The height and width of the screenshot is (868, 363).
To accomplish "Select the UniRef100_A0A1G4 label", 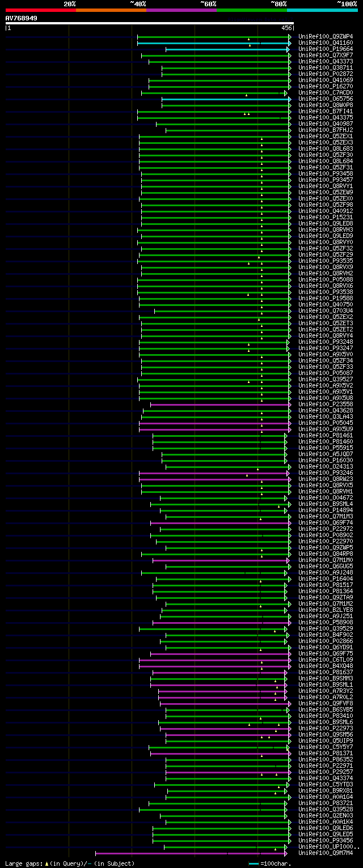I will [x=325, y=797].
